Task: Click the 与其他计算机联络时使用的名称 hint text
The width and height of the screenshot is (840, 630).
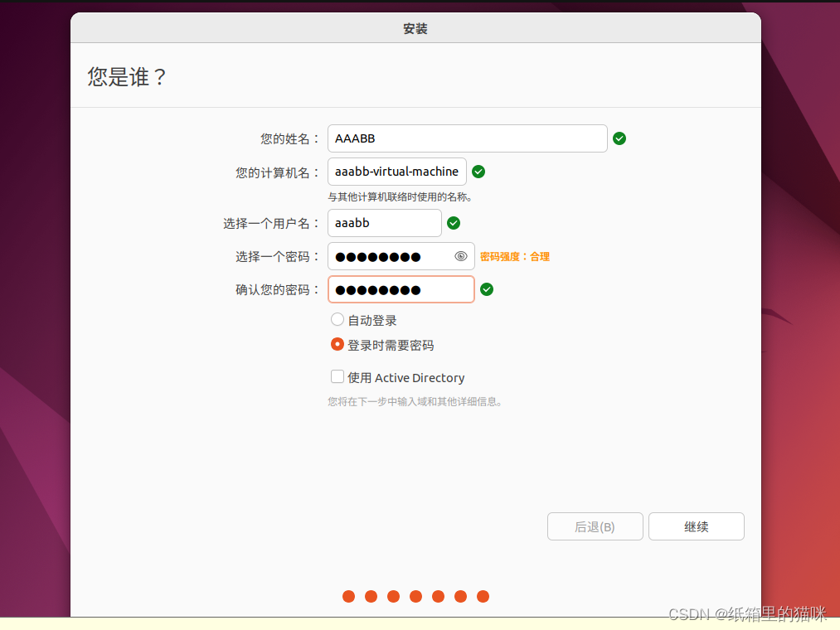Action: [401, 197]
